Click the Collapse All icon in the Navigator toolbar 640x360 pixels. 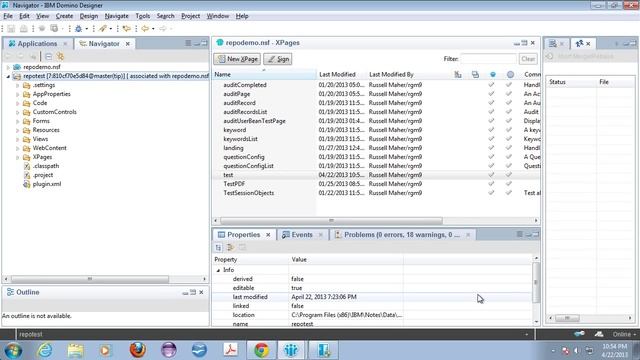click(49, 56)
